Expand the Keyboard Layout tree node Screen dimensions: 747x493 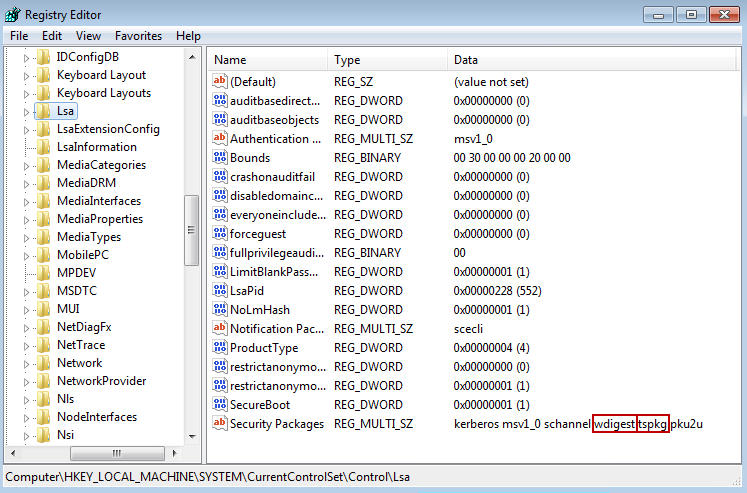(x=27, y=75)
